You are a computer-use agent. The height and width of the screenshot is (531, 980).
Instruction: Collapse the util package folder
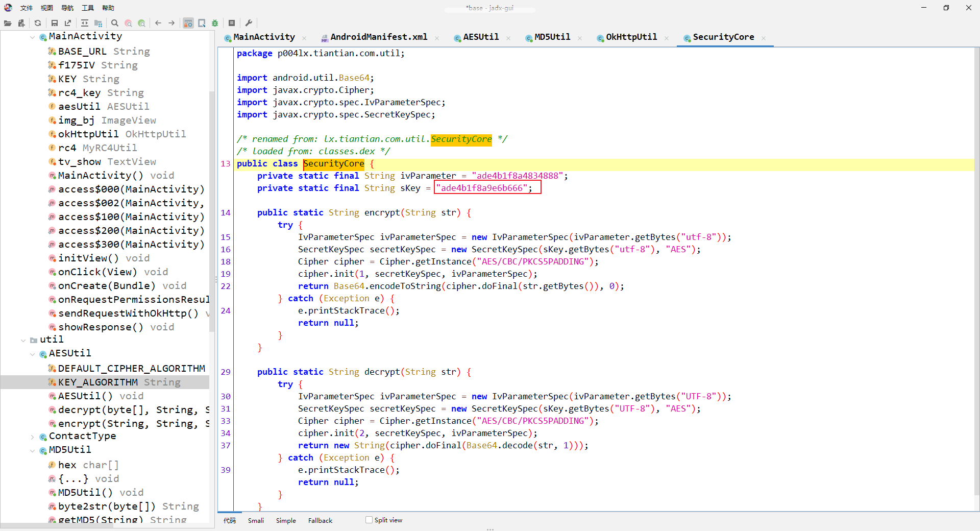[23, 340]
